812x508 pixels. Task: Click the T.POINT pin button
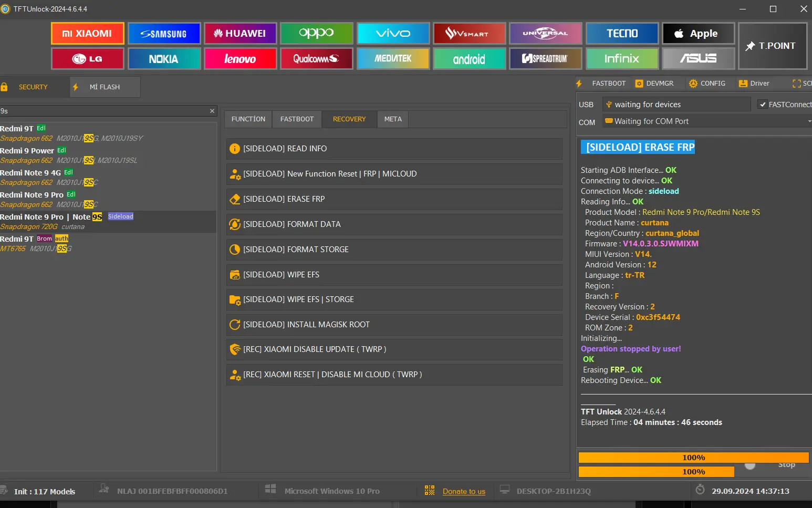(x=773, y=46)
